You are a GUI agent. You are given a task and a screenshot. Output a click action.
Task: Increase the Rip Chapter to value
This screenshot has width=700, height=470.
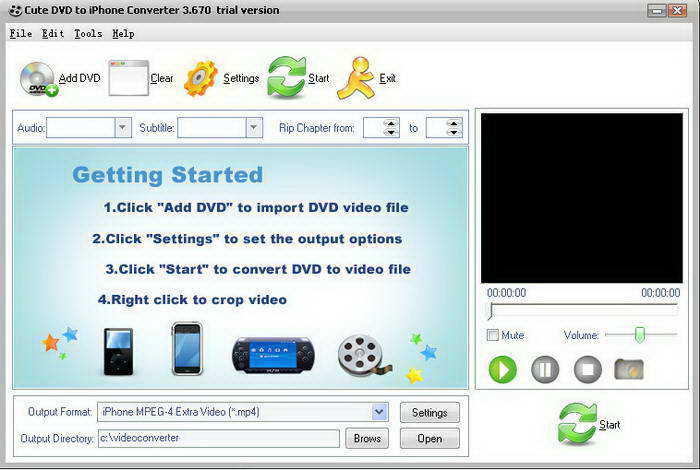[x=454, y=123]
